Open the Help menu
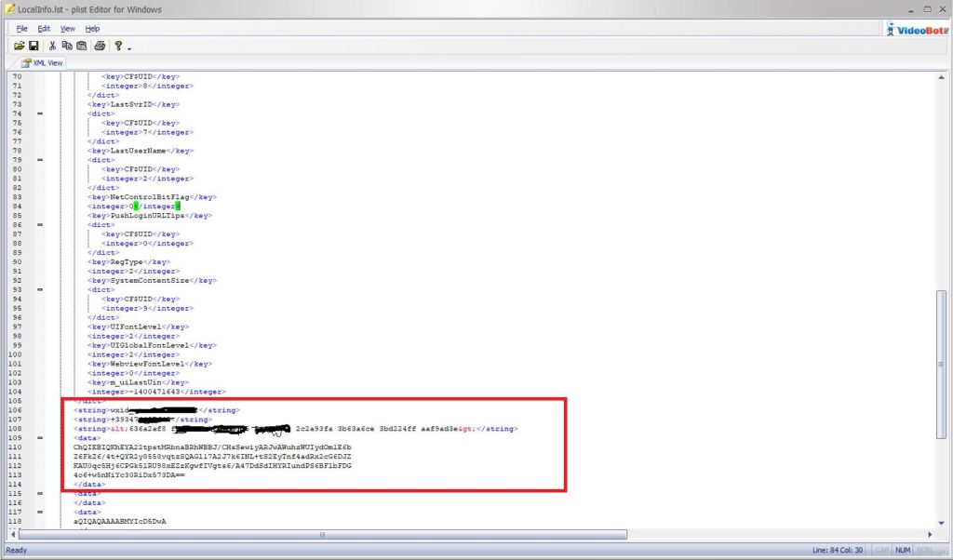953x560 pixels. tap(92, 29)
